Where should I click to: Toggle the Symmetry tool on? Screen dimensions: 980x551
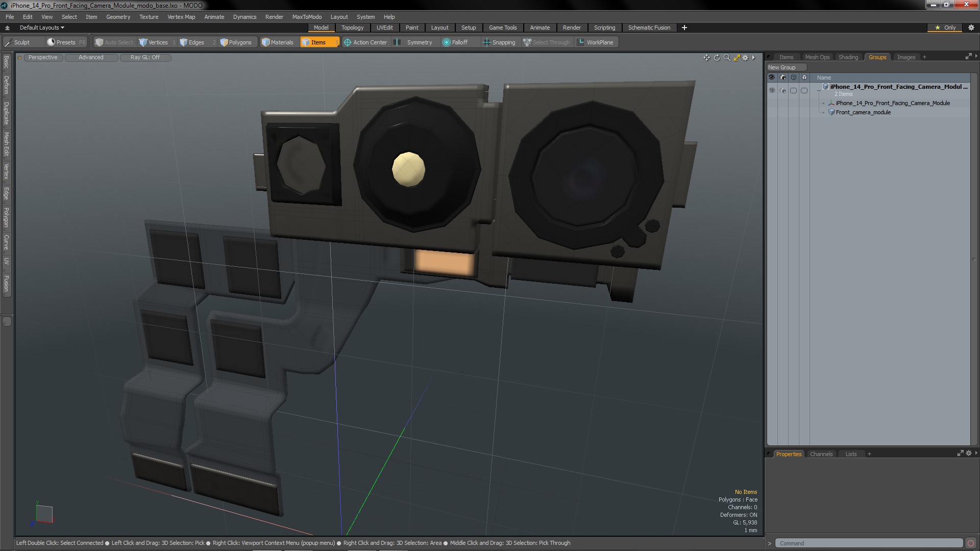[x=419, y=42]
